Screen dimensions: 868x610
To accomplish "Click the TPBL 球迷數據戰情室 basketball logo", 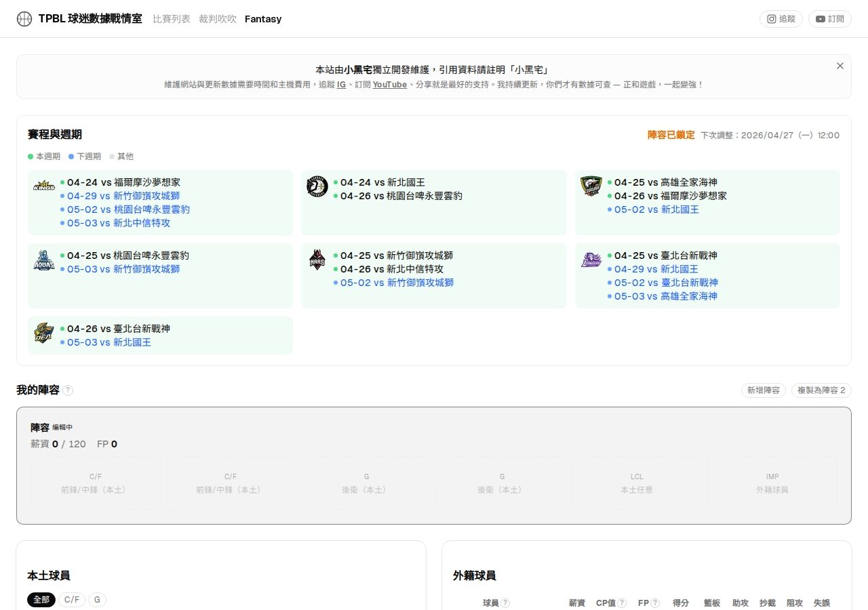I will pyautogui.click(x=24, y=18).
